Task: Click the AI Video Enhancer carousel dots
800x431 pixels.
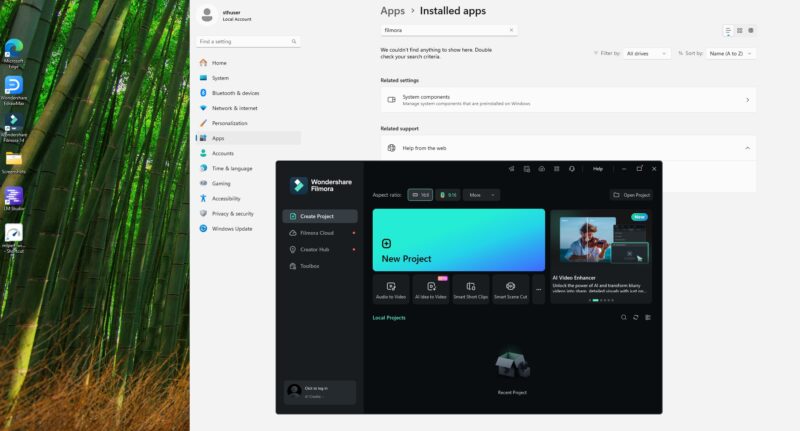Action: pyautogui.click(x=600, y=300)
